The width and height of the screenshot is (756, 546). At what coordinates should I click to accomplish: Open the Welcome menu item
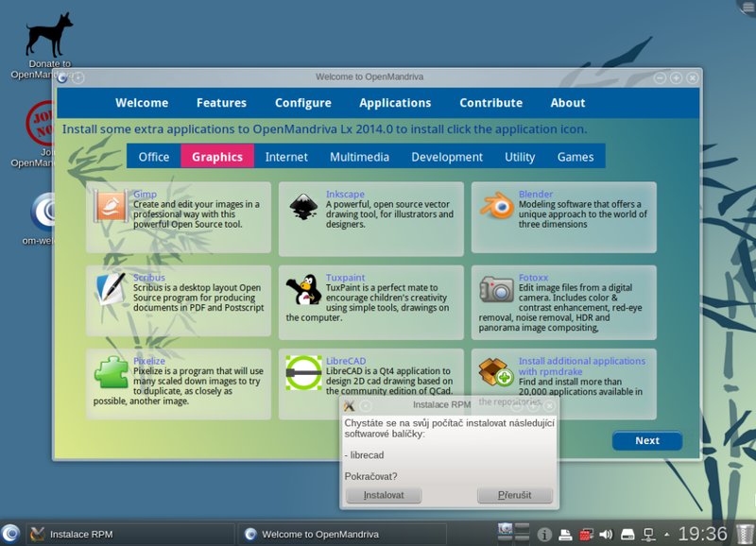142,103
